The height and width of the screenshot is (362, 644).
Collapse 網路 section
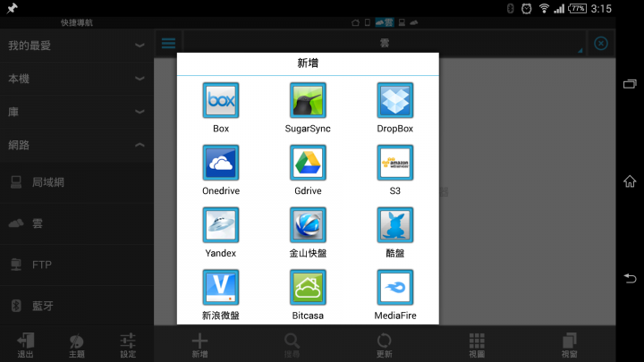(x=77, y=145)
